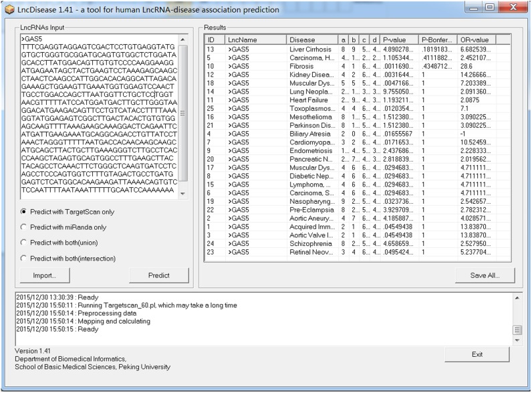Click Save All... to export results
The height and width of the screenshot is (393, 532).
[484, 275]
